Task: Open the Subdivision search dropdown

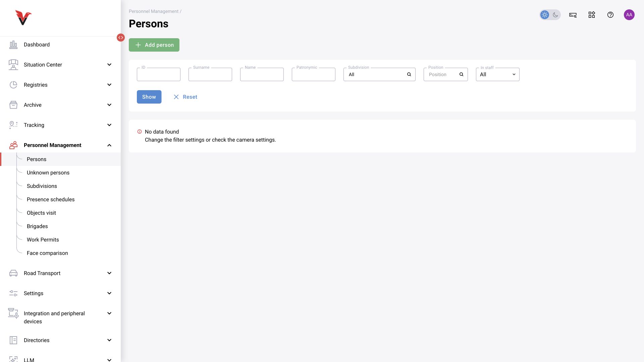Action: [379, 74]
